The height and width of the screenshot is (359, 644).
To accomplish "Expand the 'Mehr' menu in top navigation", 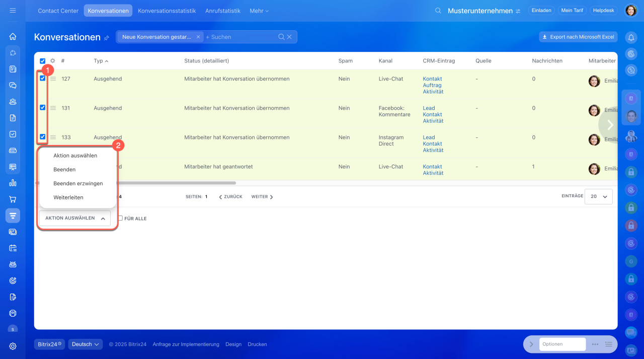I will pos(259,11).
